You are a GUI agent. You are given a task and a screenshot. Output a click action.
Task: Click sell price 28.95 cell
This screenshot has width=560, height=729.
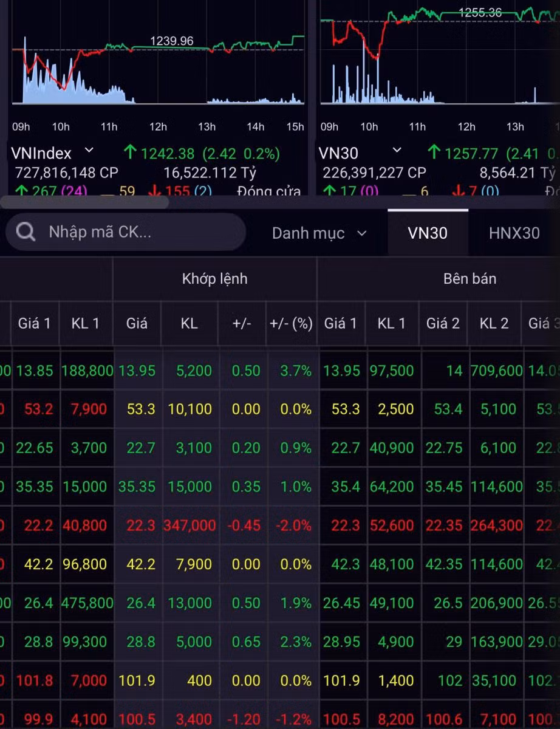(343, 642)
